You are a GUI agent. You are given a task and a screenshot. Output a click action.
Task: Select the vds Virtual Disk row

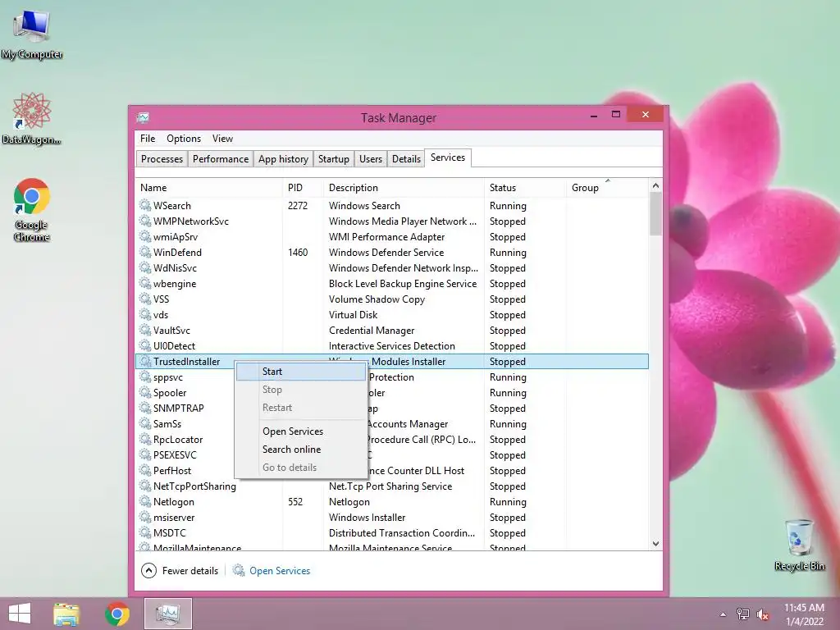tap(392, 314)
